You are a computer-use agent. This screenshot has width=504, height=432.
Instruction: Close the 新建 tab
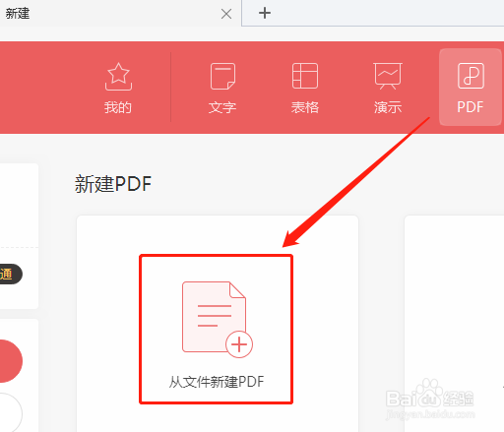point(226,14)
